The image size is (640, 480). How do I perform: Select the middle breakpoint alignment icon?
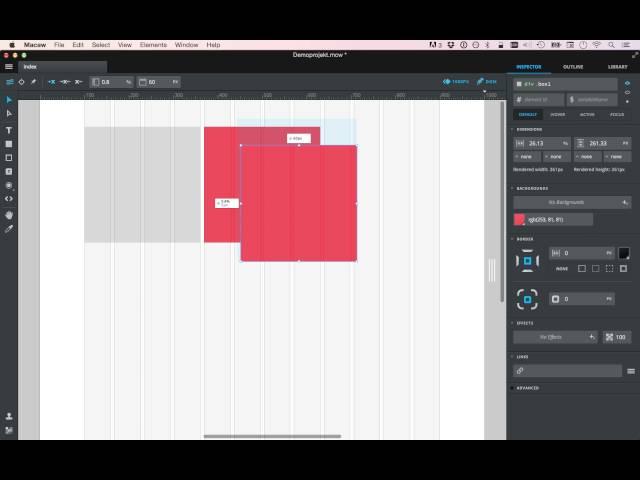coord(65,82)
